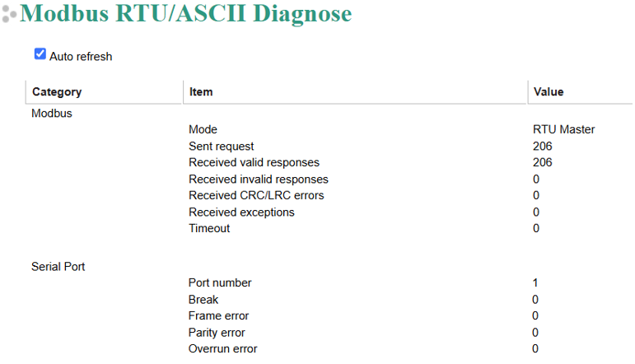Click the Item column header
The image size is (635, 364).
coord(201,92)
